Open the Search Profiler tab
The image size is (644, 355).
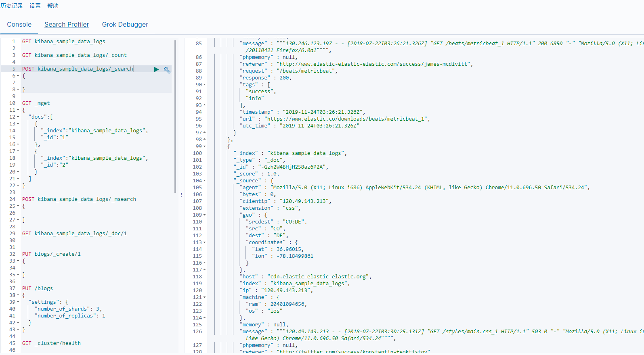pos(67,25)
